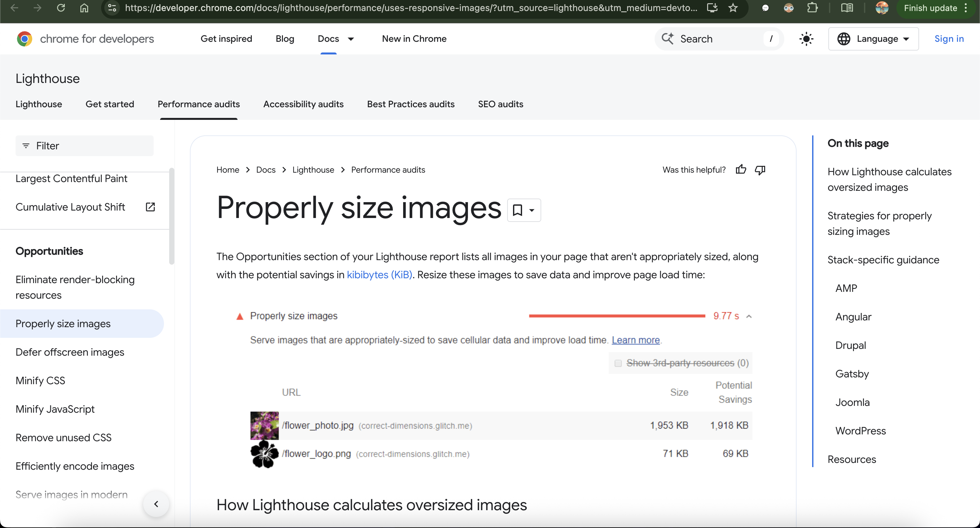Open Largest Contentful Paint in sidebar
The width and height of the screenshot is (980, 528).
(72, 179)
